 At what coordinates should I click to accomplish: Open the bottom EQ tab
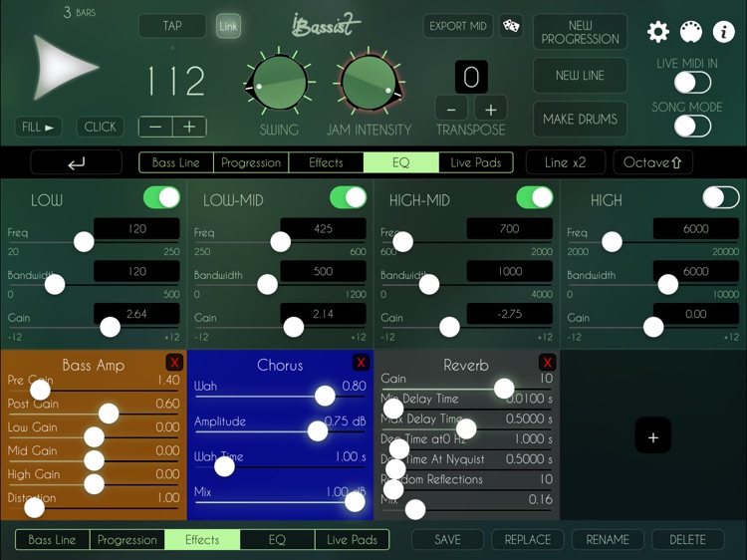[x=277, y=539]
